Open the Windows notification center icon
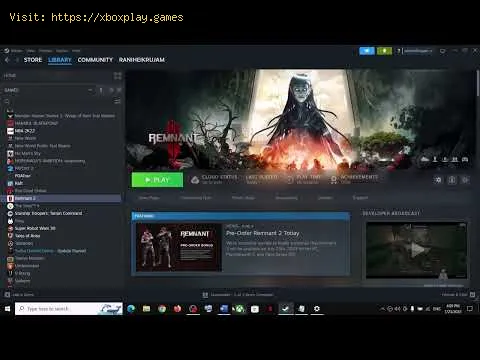The image size is (480, 360). point(470,309)
